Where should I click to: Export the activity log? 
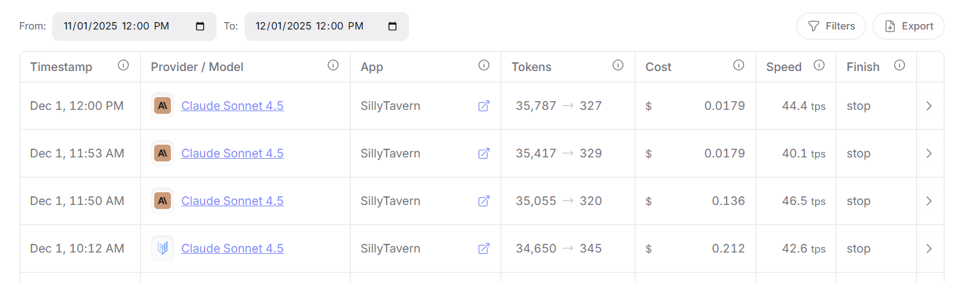point(909,26)
